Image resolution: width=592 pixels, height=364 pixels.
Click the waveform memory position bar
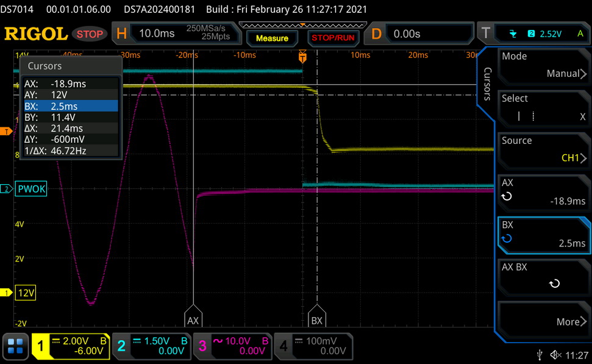pos(303,25)
